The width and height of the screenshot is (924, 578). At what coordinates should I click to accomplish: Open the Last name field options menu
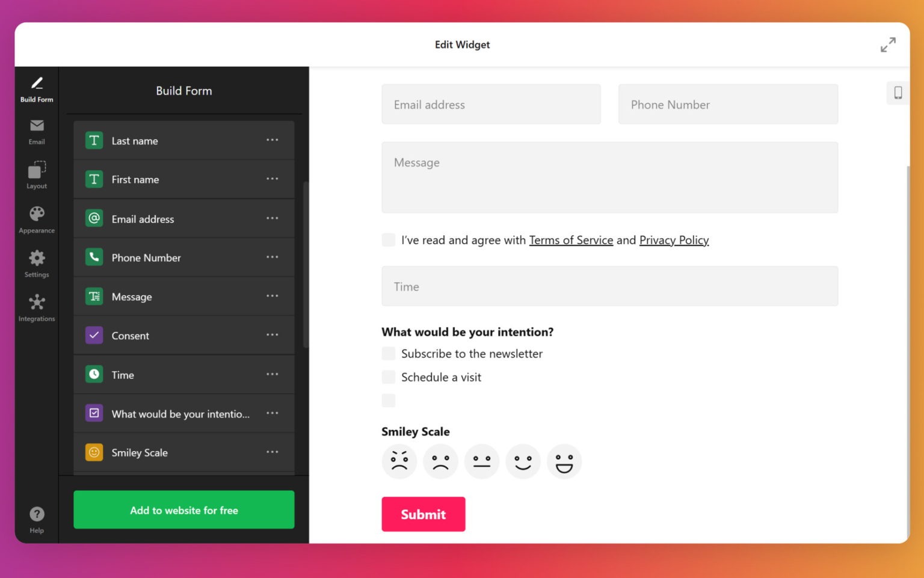[272, 140]
